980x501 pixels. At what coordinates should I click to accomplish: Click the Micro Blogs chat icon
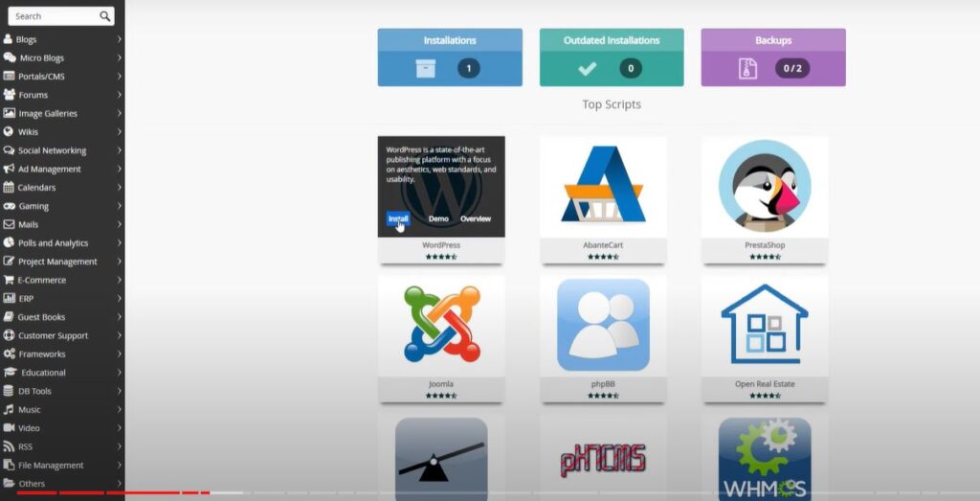coord(10,57)
